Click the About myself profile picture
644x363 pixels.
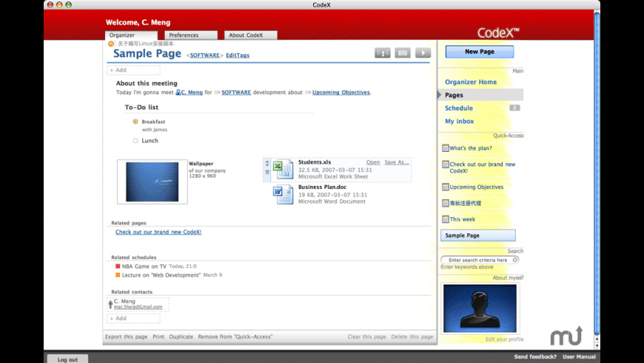click(x=480, y=308)
